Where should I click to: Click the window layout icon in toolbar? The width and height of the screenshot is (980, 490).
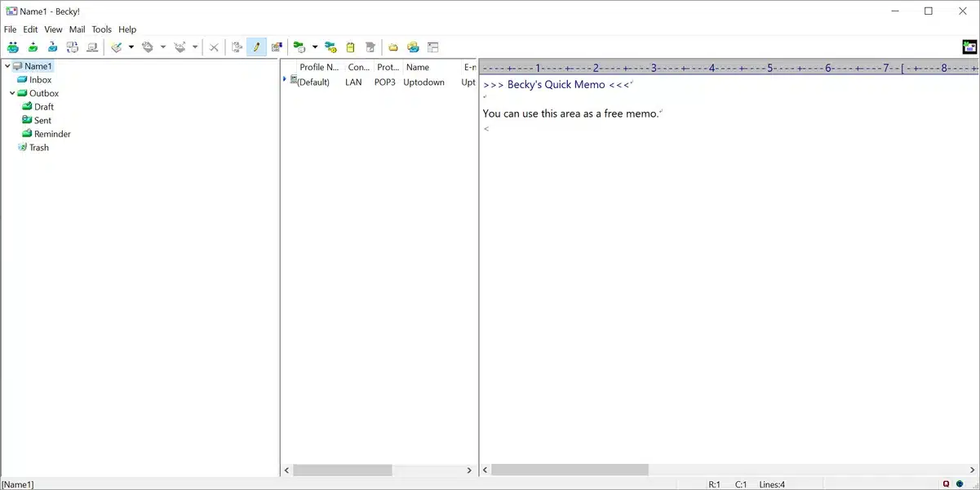(x=433, y=47)
